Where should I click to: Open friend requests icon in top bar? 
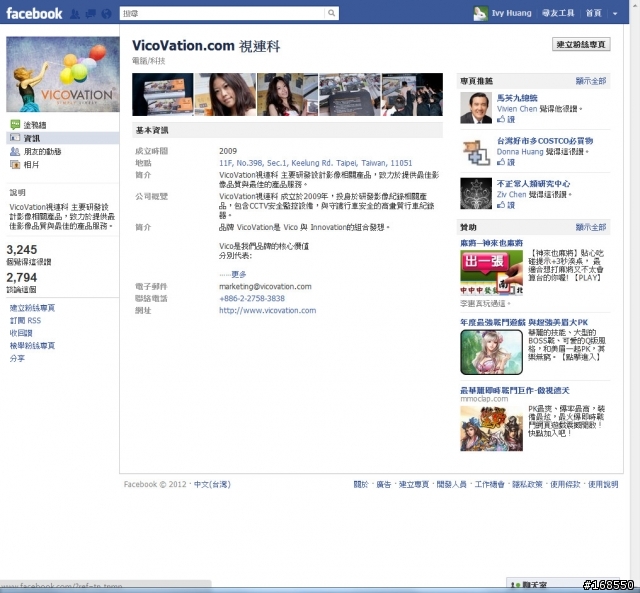point(75,14)
